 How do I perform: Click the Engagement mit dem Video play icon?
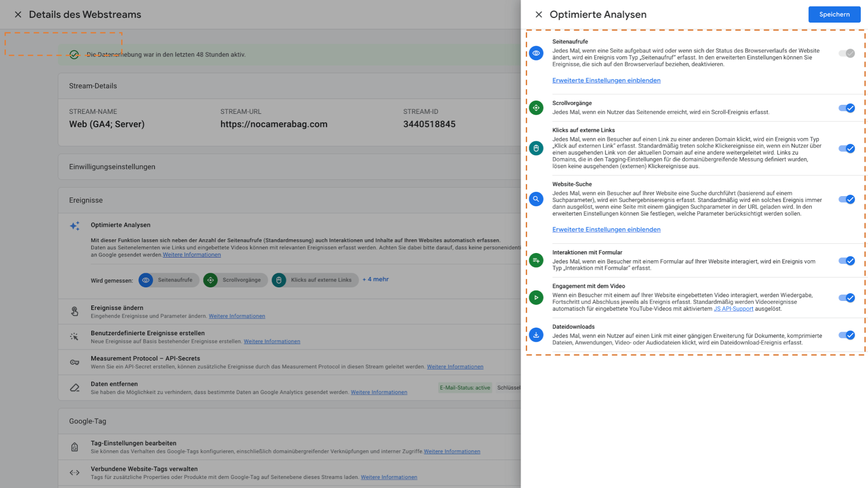[x=536, y=298]
